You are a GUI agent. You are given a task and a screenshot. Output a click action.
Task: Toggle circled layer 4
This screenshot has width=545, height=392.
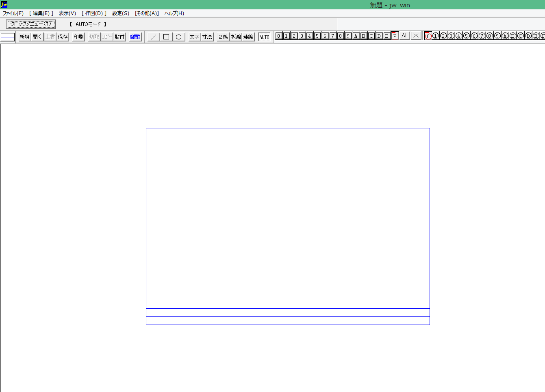click(459, 36)
